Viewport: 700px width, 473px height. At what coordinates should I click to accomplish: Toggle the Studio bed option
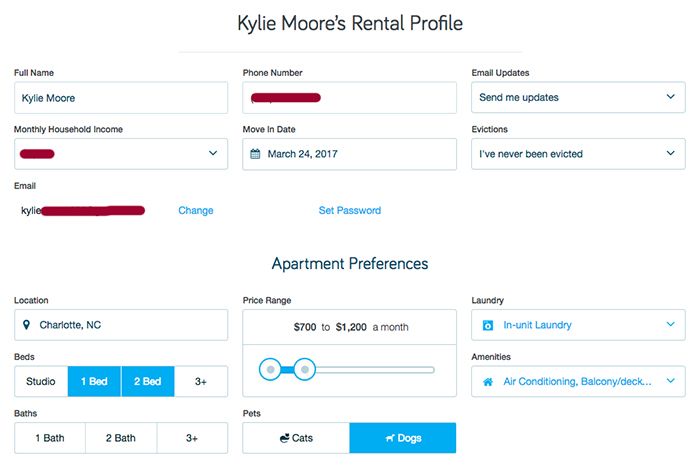click(x=41, y=381)
